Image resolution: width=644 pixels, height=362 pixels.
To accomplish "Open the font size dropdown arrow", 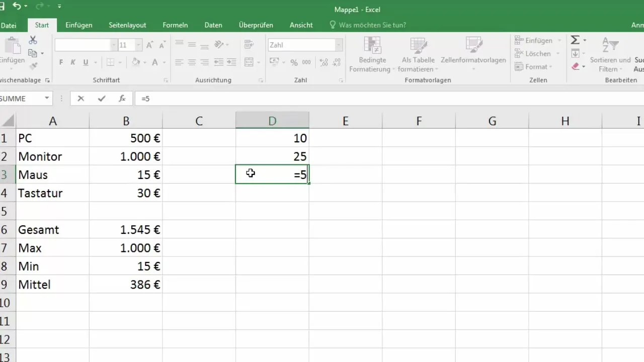I will point(138,45).
